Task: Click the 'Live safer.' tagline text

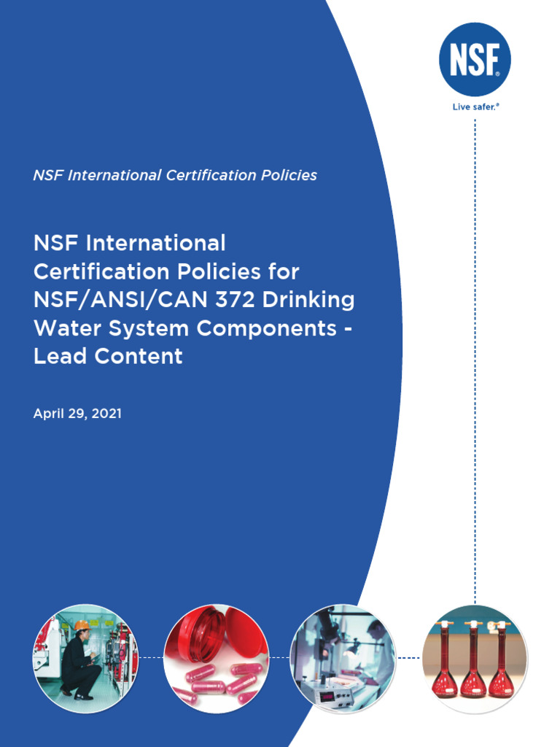Action: (x=475, y=107)
